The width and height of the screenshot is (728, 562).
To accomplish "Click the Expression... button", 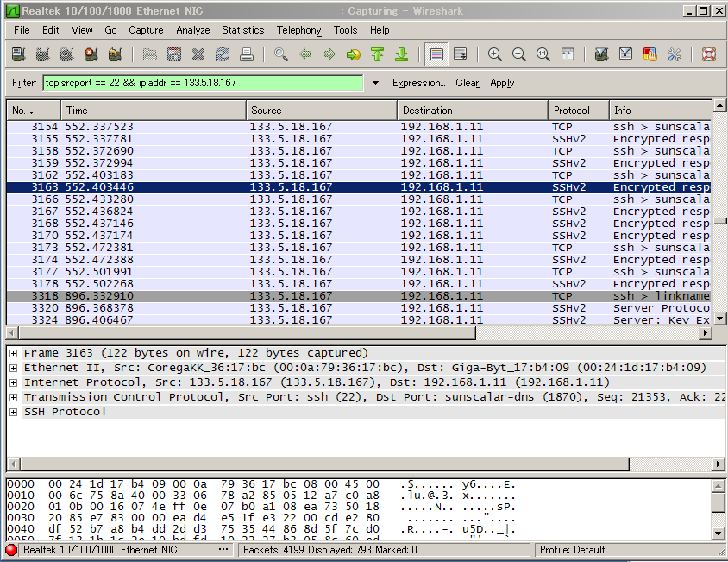I will tap(419, 83).
